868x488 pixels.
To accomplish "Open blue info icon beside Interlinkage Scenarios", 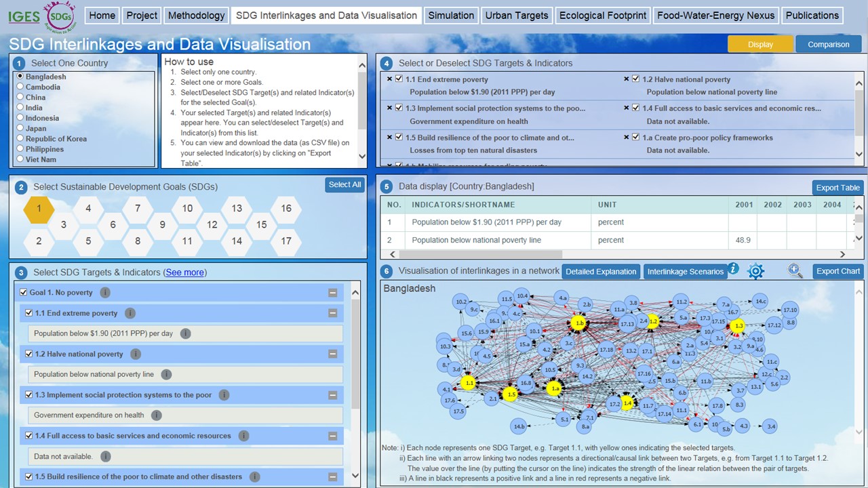I will point(733,270).
